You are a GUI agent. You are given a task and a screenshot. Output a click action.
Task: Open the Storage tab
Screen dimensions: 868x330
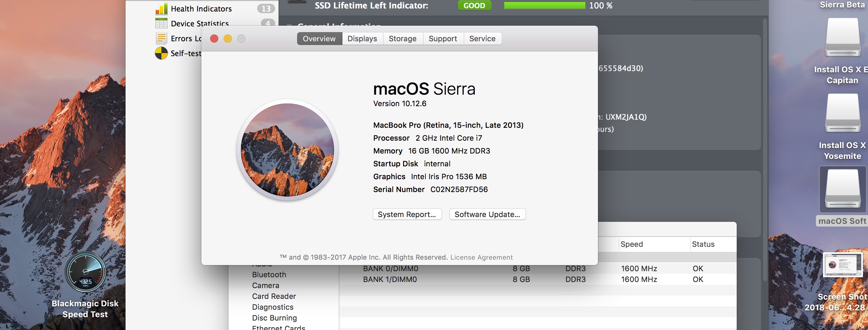click(x=403, y=39)
